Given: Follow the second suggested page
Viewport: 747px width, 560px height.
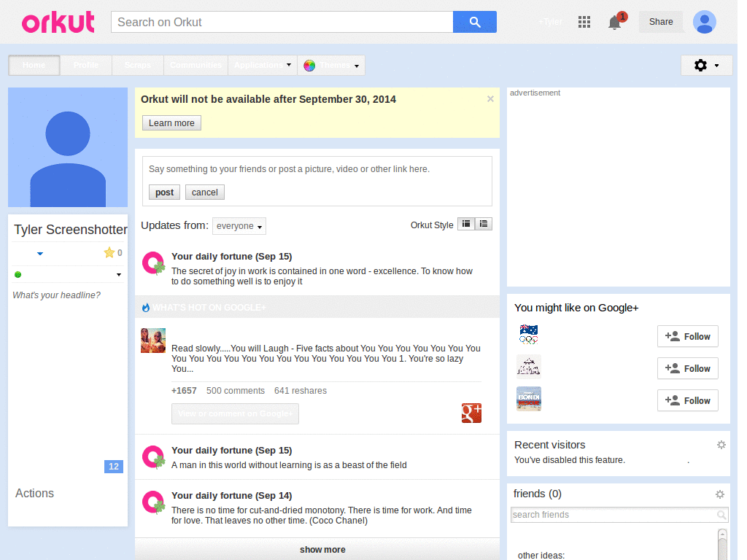Looking at the screenshot, I should coord(687,368).
